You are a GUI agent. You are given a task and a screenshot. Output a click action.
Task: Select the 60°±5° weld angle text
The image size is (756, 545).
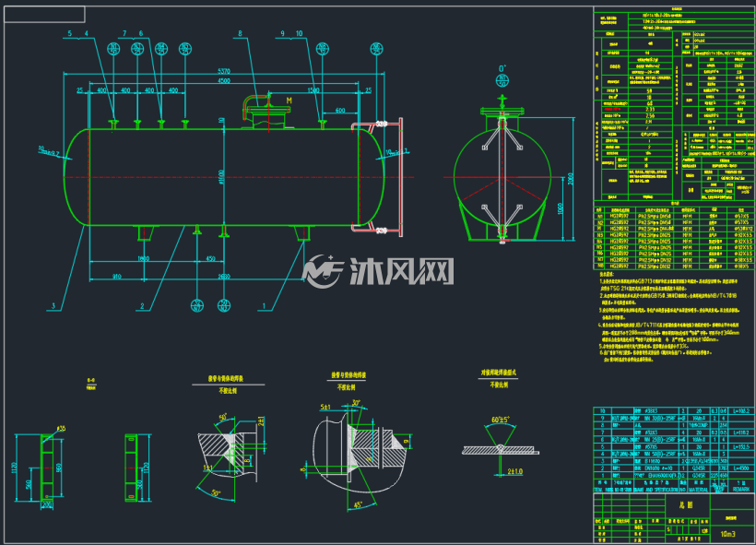point(501,420)
